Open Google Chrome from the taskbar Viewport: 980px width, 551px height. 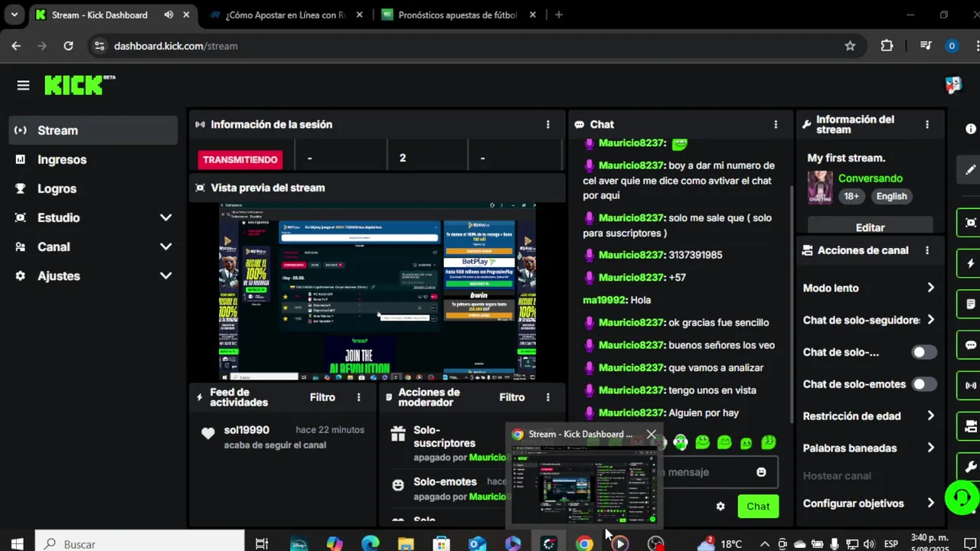[584, 544]
